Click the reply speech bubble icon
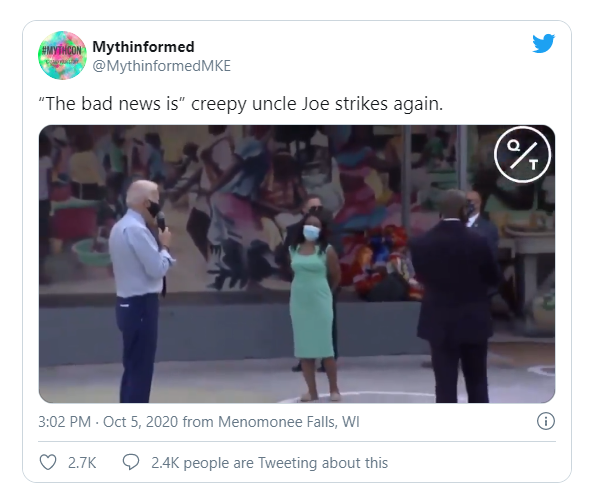 tap(131, 462)
